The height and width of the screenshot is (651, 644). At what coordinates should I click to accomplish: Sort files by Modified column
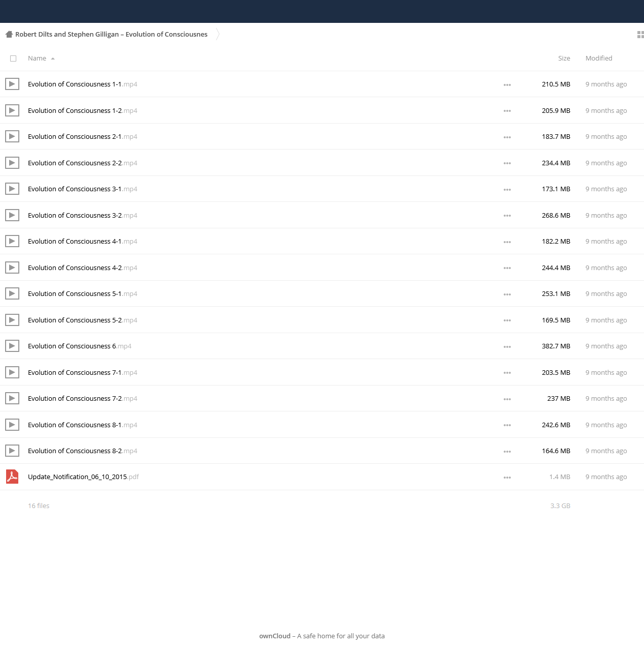pyautogui.click(x=599, y=58)
